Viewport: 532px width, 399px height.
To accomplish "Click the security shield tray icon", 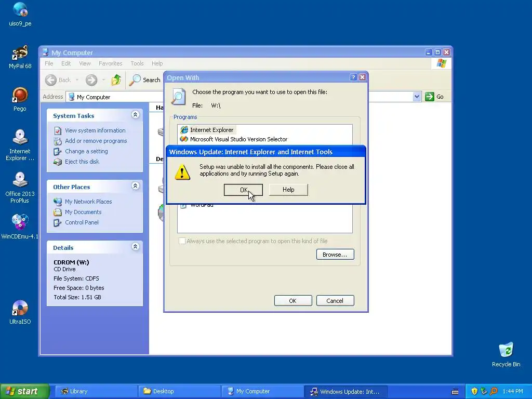I will point(474,391).
